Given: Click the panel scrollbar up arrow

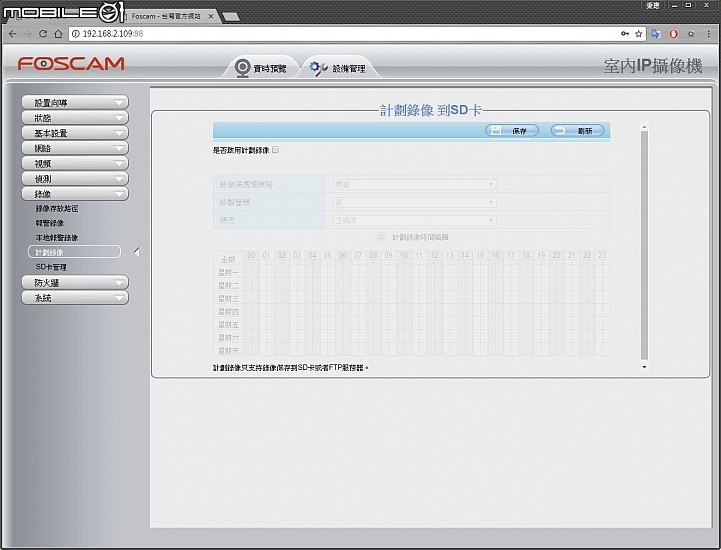Looking at the screenshot, I should click(644, 127).
